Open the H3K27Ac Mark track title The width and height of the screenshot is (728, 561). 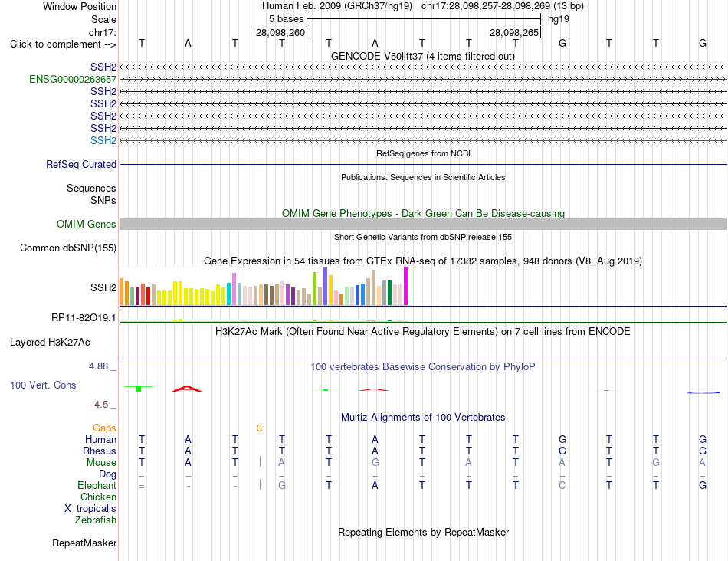(x=423, y=332)
